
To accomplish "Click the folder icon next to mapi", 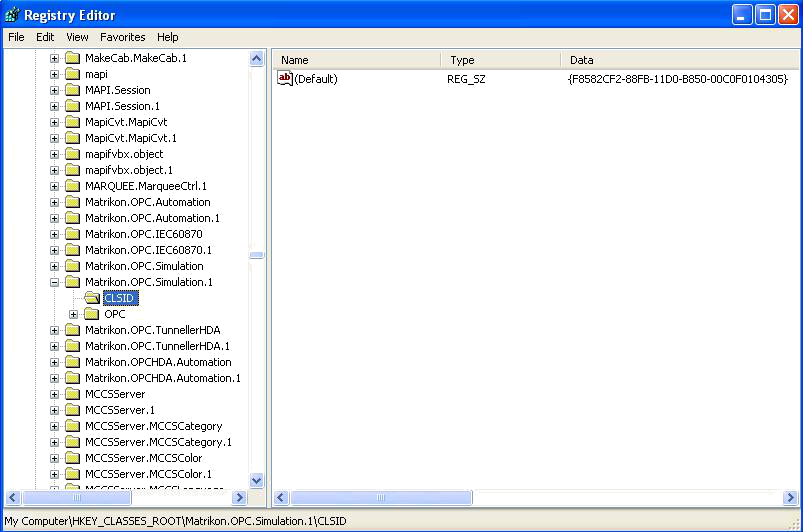I will click(73, 74).
